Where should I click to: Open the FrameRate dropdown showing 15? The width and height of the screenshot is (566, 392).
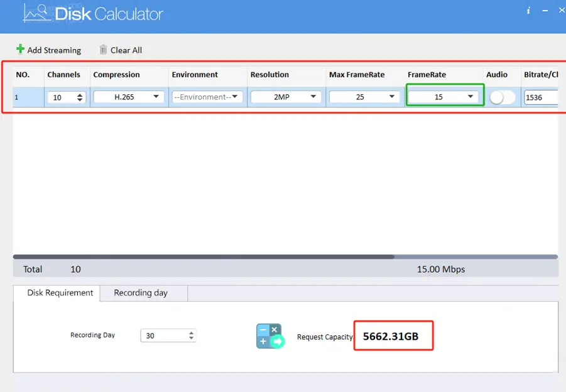[x=444, y=97]
